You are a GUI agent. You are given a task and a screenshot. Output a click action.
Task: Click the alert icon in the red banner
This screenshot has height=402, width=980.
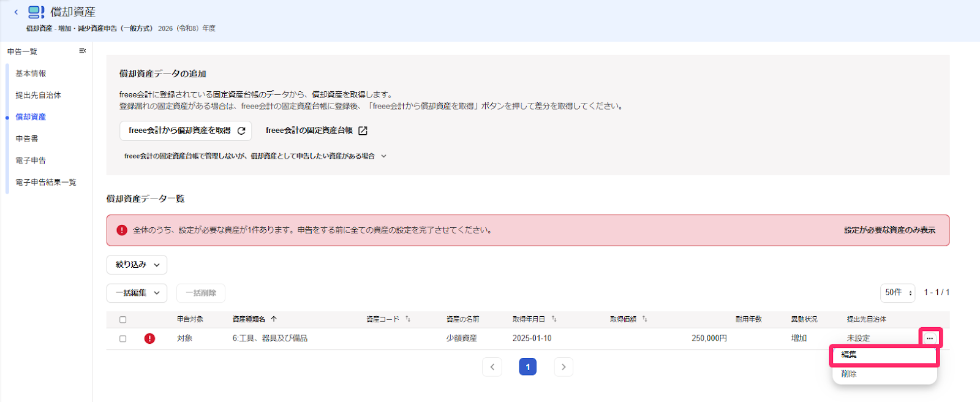pos(122,230)
